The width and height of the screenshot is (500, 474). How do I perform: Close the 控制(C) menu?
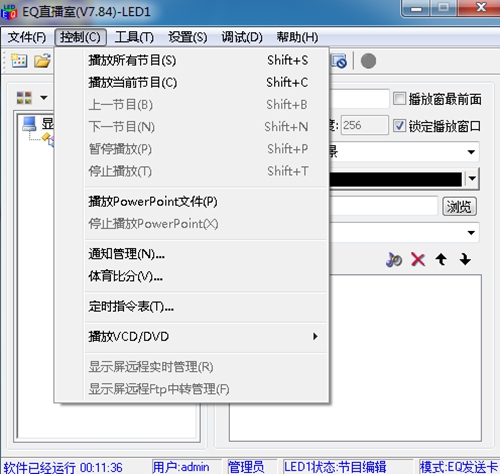(x=80, y=37)
